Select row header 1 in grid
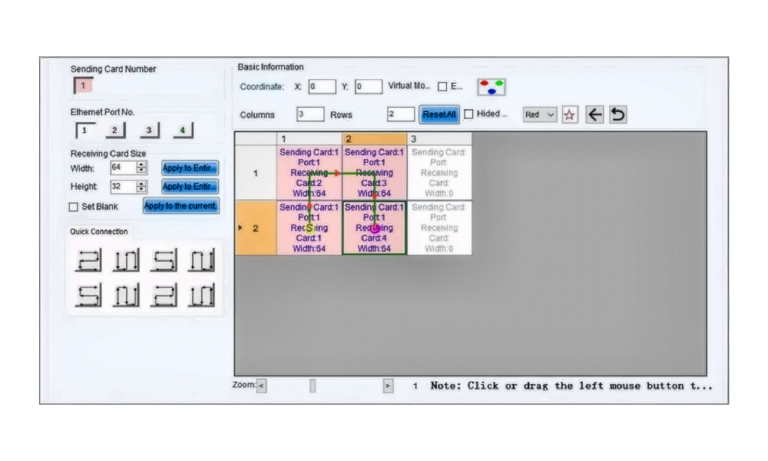This screenshot has height=461, width=768. click(256, 173)
